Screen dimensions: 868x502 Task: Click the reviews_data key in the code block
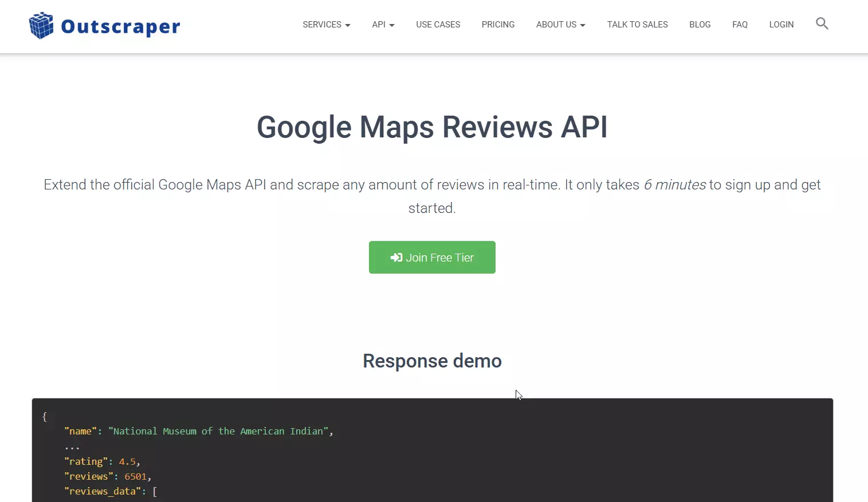coord(103,491)
